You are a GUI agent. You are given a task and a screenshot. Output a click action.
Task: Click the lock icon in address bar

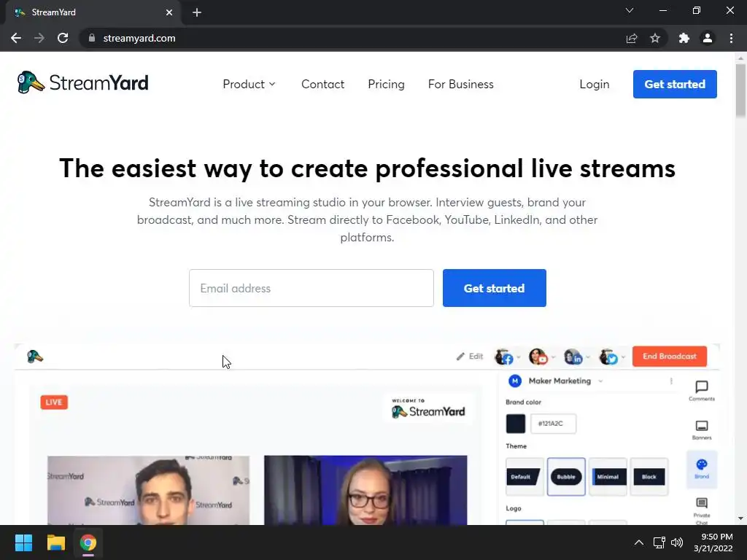coord(91,38)
